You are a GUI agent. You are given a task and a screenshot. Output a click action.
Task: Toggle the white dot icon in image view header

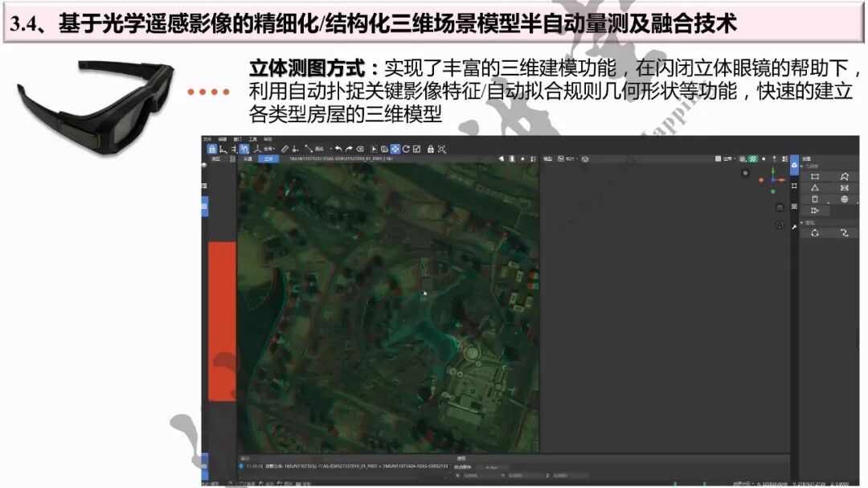(x=522, y=159)
